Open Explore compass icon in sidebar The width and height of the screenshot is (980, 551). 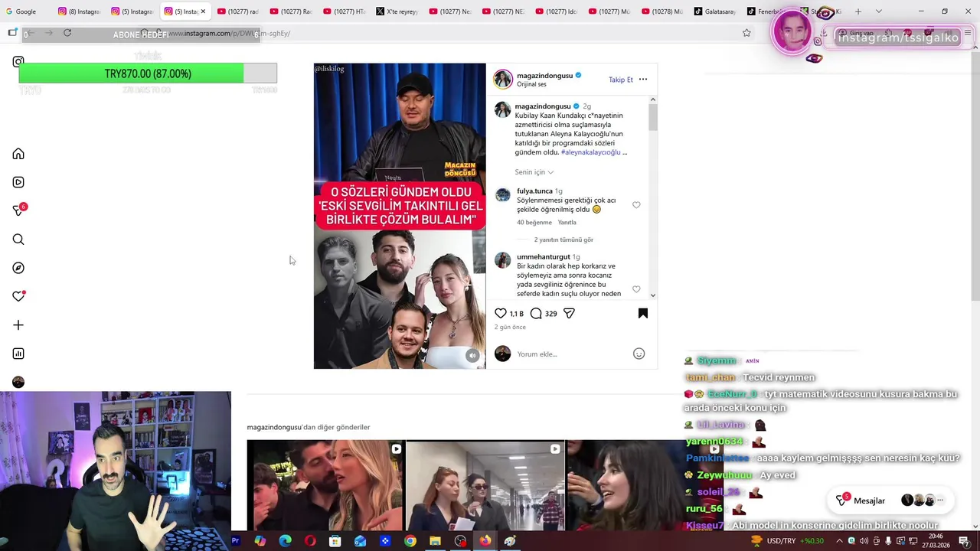[x=18, y=268]
